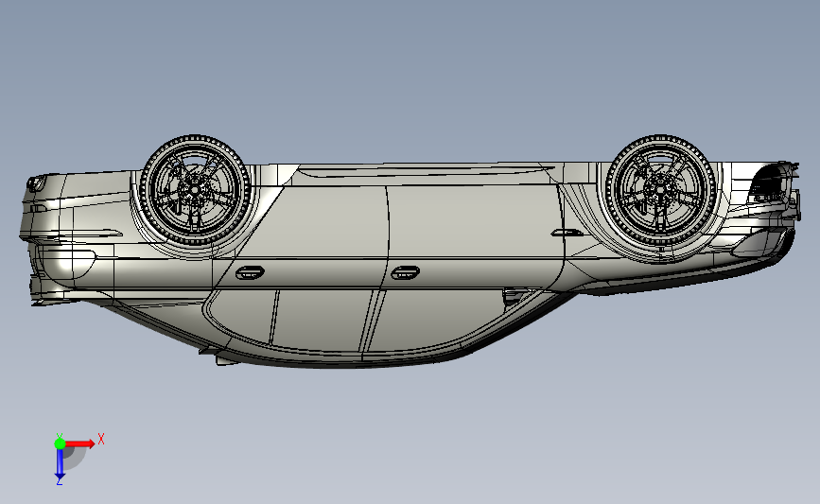Click the blue Z axis arrow of triad
The width and height of the screenshot is (820, 504).
pos(60,464)
